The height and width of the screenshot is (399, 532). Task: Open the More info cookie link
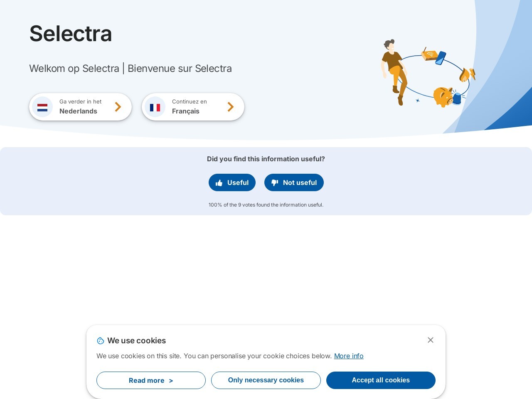pyautogui.click(x=349, y=356)
